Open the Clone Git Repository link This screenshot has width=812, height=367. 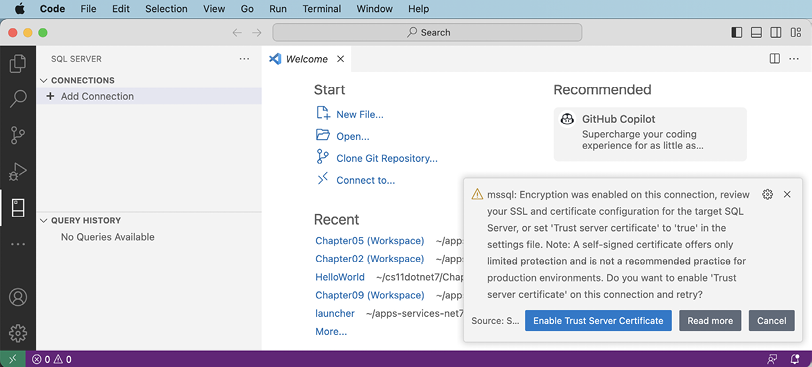[387, 158]
